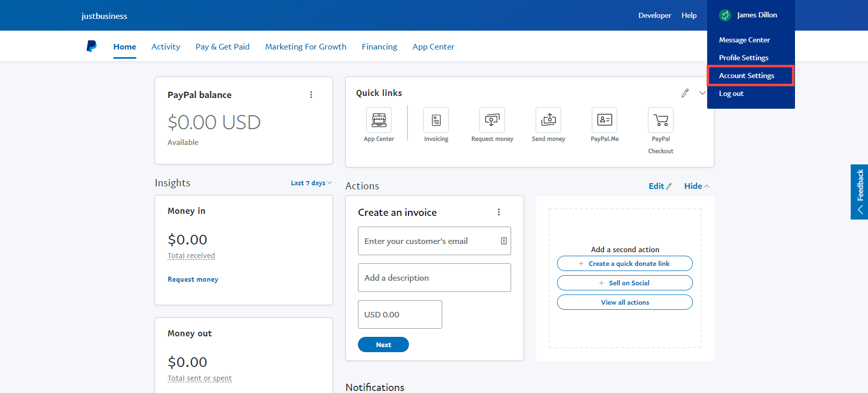868x393 pixels.
Task: Click the Edit link in Actions
Action: click(660, 186)
